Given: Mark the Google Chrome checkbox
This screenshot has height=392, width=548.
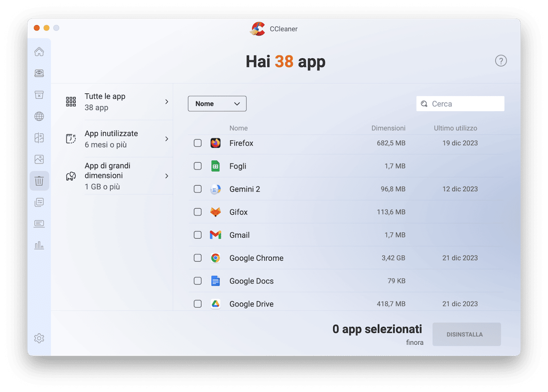Looking at the screenshot, I should [198, 258].
